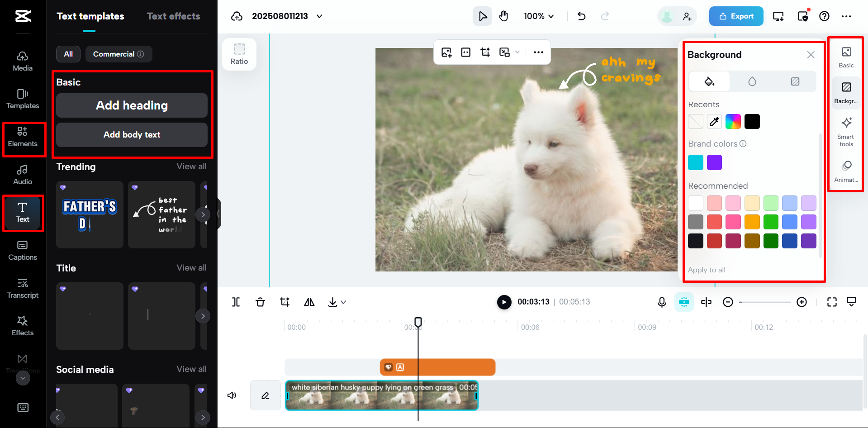
Task: Select the hand pan tool
Action: 503,16
